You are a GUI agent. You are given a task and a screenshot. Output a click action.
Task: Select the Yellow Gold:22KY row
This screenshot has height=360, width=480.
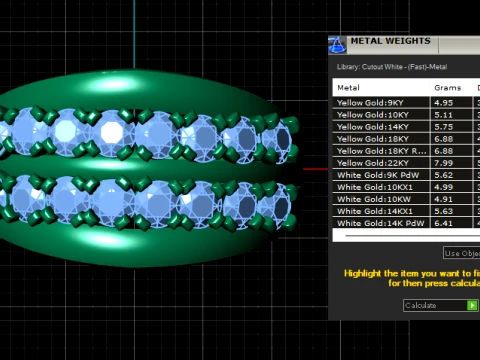(406, 163)
